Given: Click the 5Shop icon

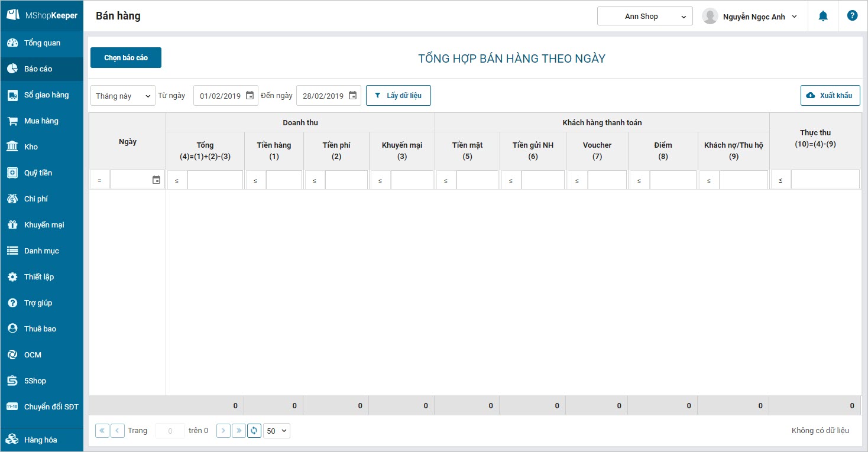Looking at the screenshot, I should 12,381.
